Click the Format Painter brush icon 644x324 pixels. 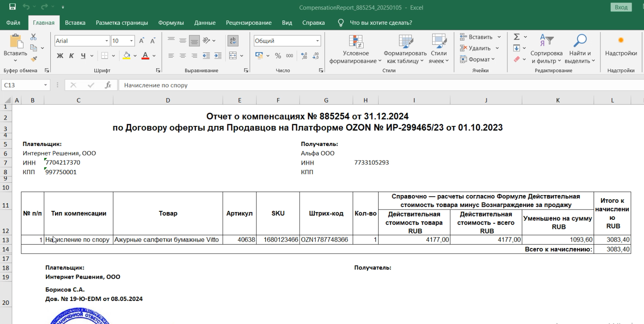click(x=33, y=59)
